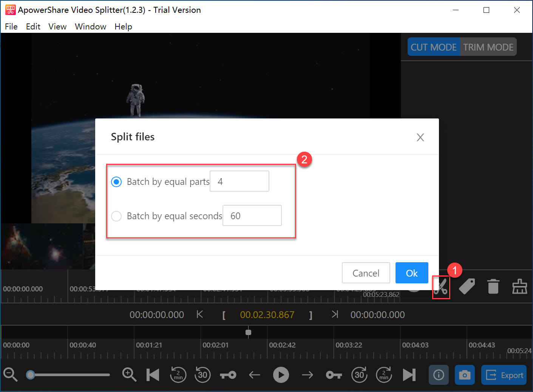Select Batch by equal seconds option
Image resolution: width=533 pixels, height=392 pixels.
point(116,216)
